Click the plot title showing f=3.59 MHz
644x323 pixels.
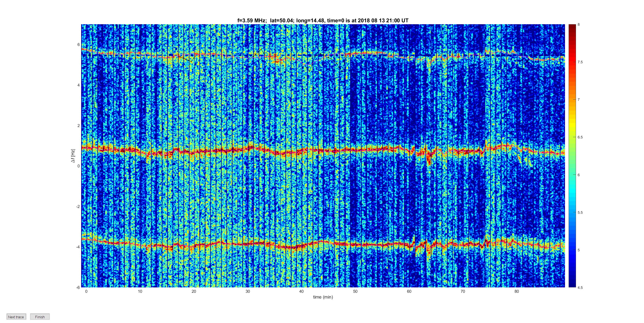point(323,21)
